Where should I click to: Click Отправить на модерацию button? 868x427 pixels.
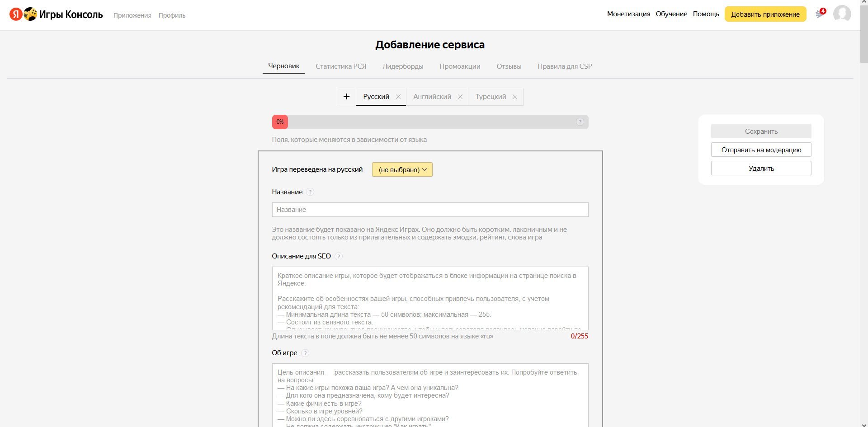(x=761, y=150)
